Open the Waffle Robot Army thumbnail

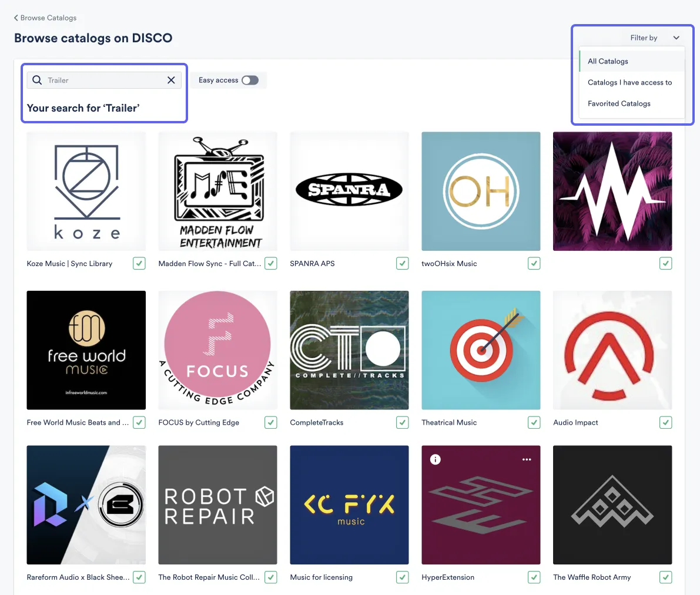612,505
